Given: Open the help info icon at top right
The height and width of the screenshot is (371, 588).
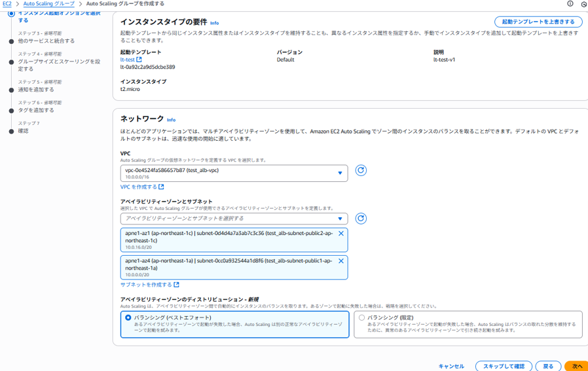Looking at the screenshot, I should click(x=570, y=4).
